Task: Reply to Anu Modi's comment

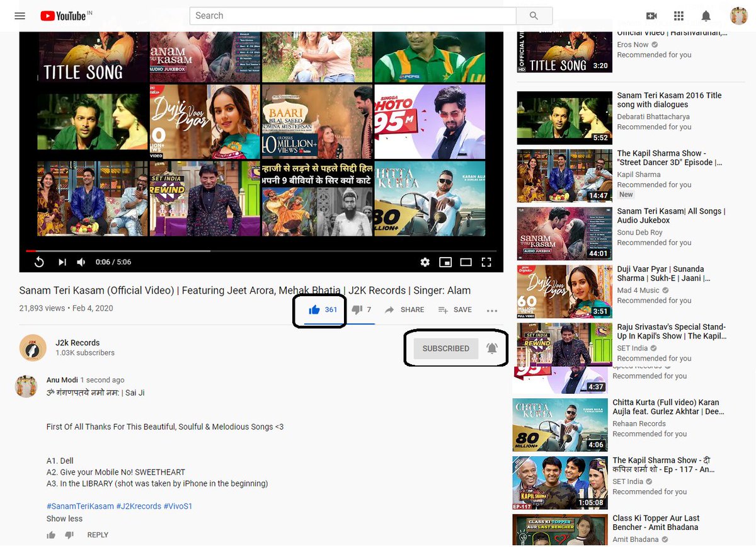Action: click(x=98, y=535)
